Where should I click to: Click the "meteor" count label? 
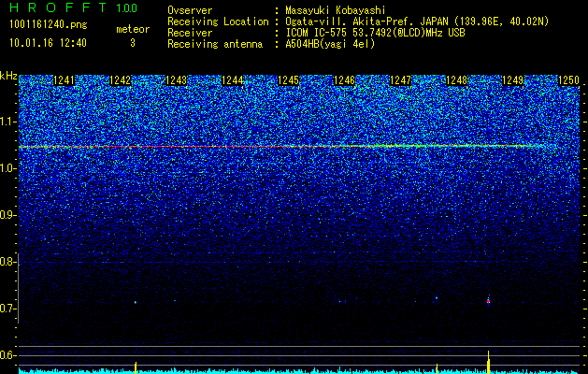133,29
